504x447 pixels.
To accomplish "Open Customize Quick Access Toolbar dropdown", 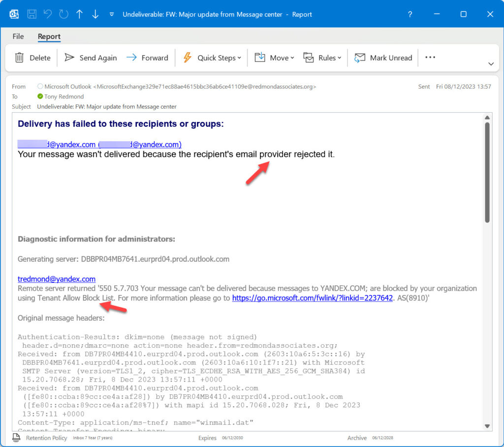I will tap(112, 14).
